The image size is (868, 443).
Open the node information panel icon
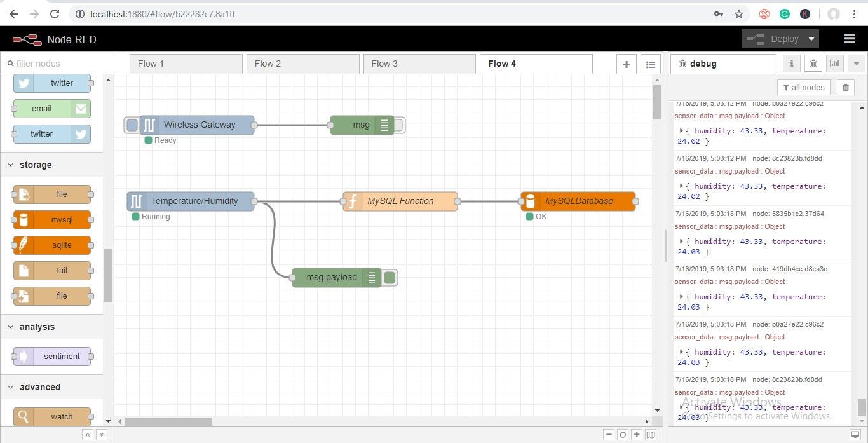(x=791, y=63)
